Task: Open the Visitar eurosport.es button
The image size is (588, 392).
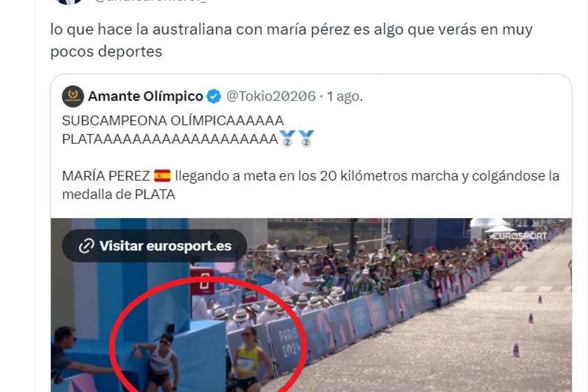Action: click(x=154, y=245)
